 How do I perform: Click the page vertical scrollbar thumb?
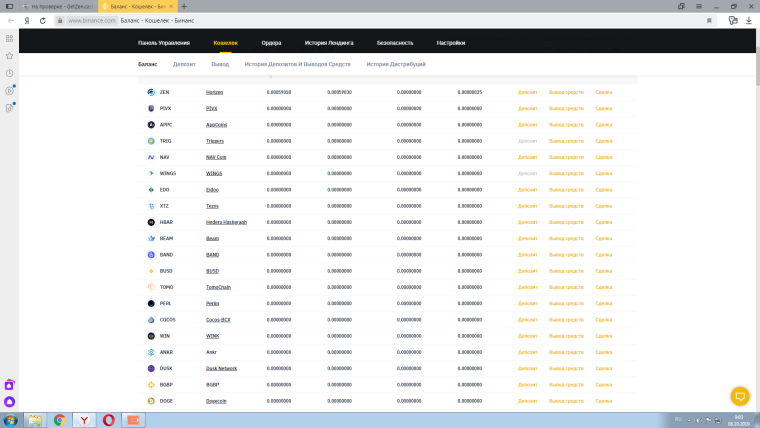click(x=757, y=65)
